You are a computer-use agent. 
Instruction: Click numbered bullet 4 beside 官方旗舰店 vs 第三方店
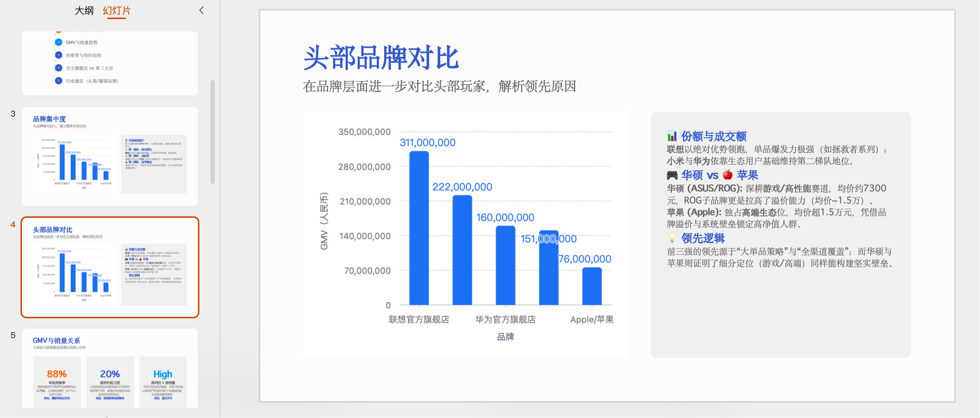click(x=59, y=68)
